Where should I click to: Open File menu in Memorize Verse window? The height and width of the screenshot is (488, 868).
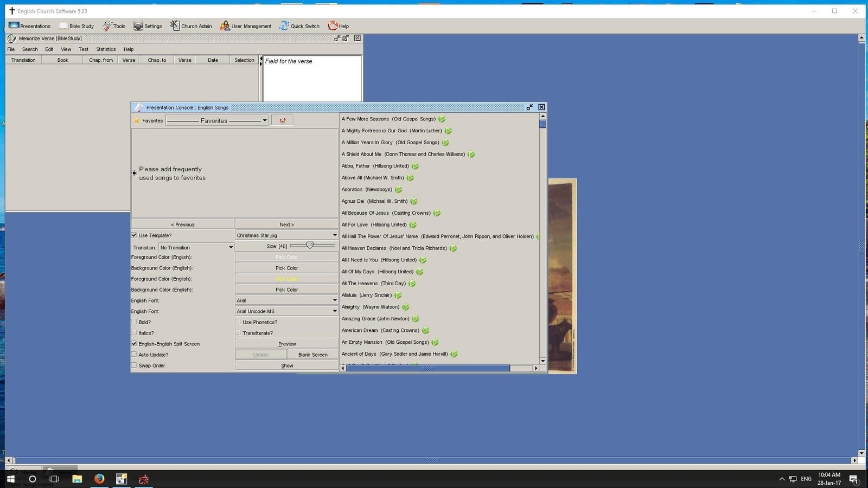pyautogui.click(x=11, y=49)
